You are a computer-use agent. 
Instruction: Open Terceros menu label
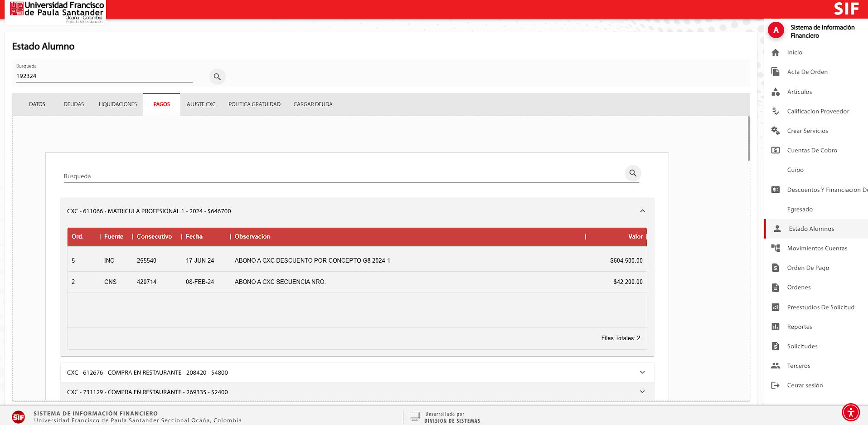799,366
